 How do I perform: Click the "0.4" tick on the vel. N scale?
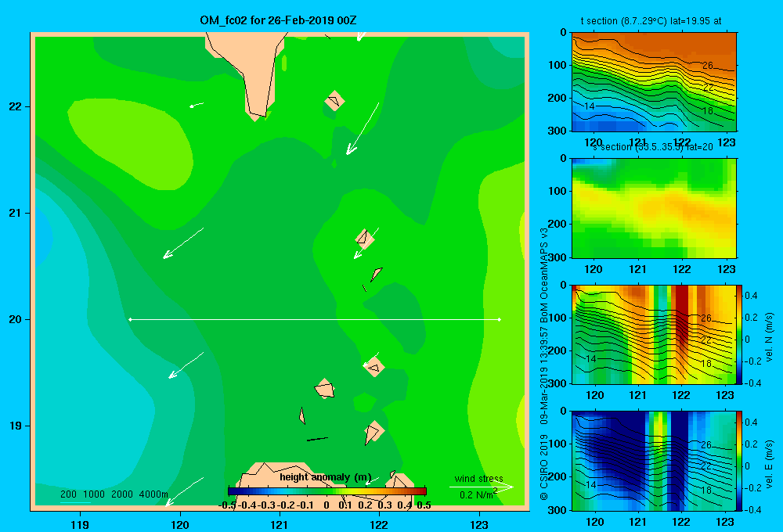click(751, 296)
